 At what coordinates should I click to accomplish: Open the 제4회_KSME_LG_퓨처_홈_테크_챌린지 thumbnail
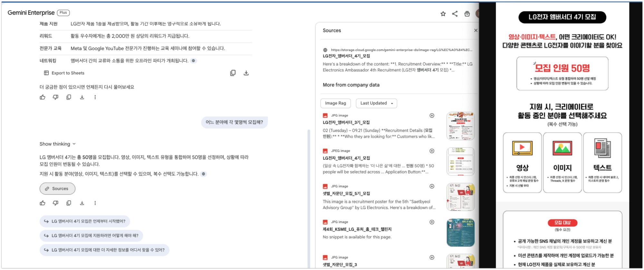460,233
